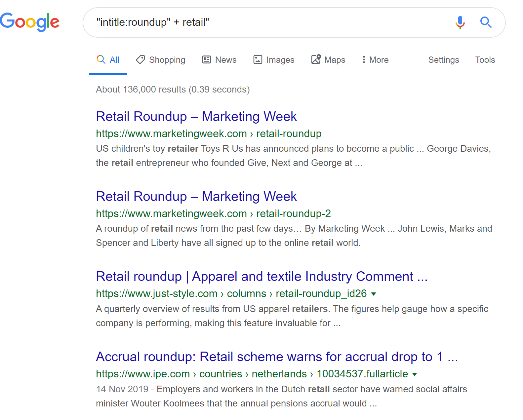The height and width of the screenshot is (420, 523).
Task: Expand dropdown arrow next to just-style.com URL
Action: (x=374, y=294)
